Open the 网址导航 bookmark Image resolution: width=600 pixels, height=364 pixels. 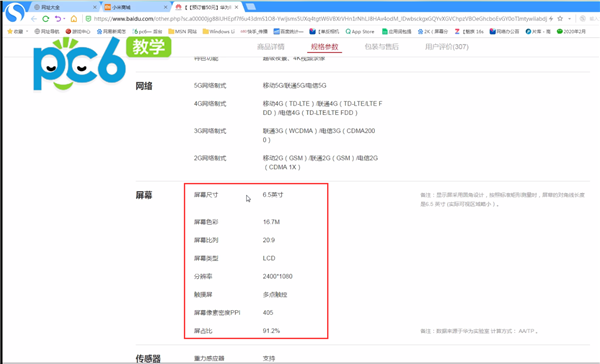pos(47,31)
